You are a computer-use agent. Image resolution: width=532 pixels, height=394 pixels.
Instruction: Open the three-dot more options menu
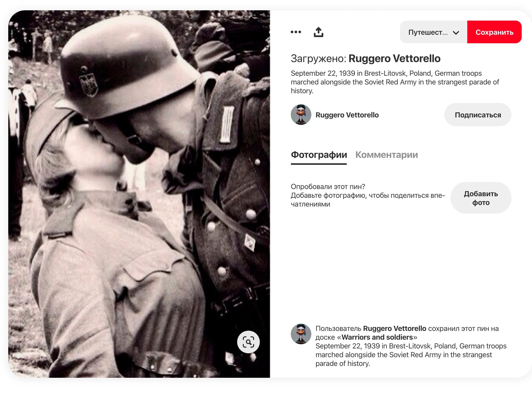[x=296, y=32]
